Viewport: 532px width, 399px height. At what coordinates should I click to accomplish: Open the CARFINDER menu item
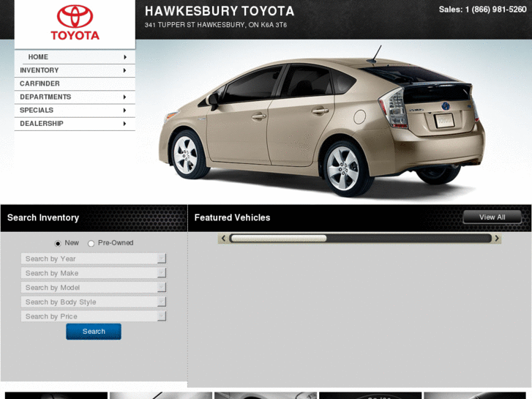click(x=75, y=83)
